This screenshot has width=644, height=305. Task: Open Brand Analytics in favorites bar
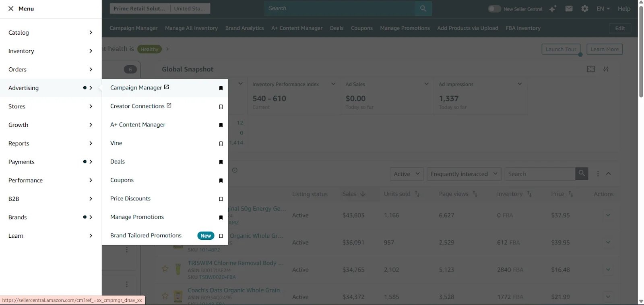pyautogui.click(x=244, y=28)
